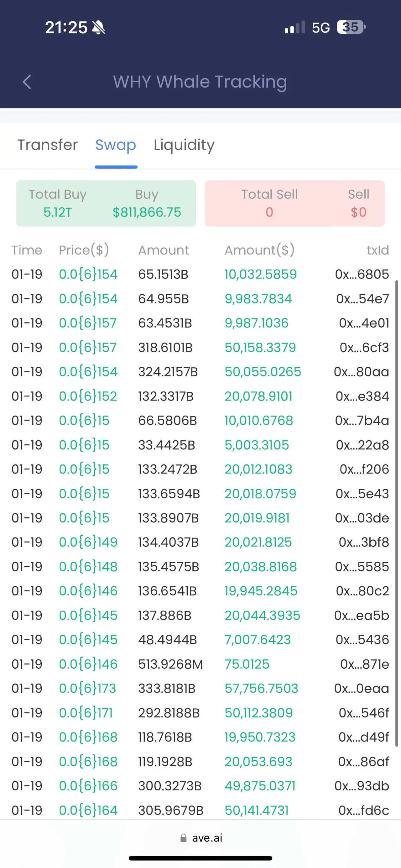The image size is (401, 868).
Task: Tap the lock icon next to ave.ai
Action: pyautogui.click(x=184, y=838)
